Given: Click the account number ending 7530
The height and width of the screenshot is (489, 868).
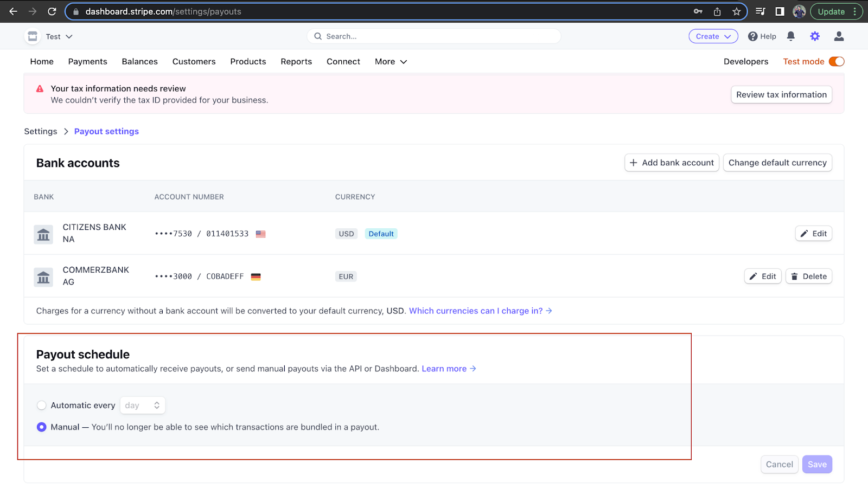Looking at the screenshot, I should pos(201,234).
